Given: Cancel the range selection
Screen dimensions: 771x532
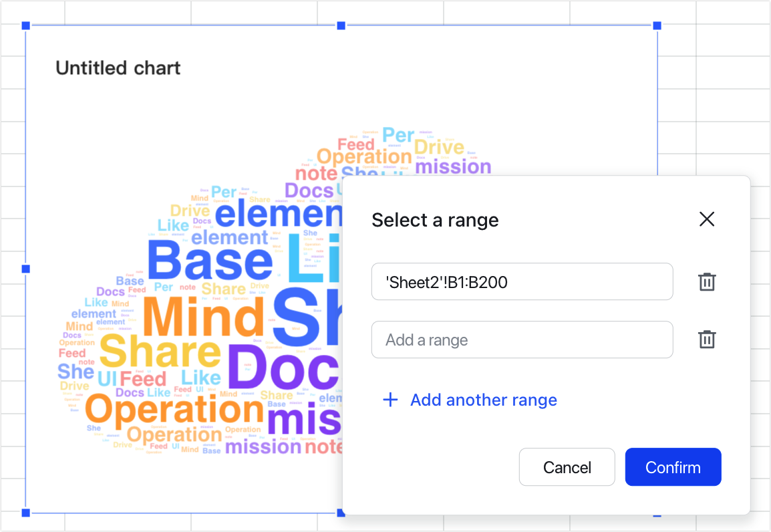Looking at the screenshot, I should [x=567, y=467].
